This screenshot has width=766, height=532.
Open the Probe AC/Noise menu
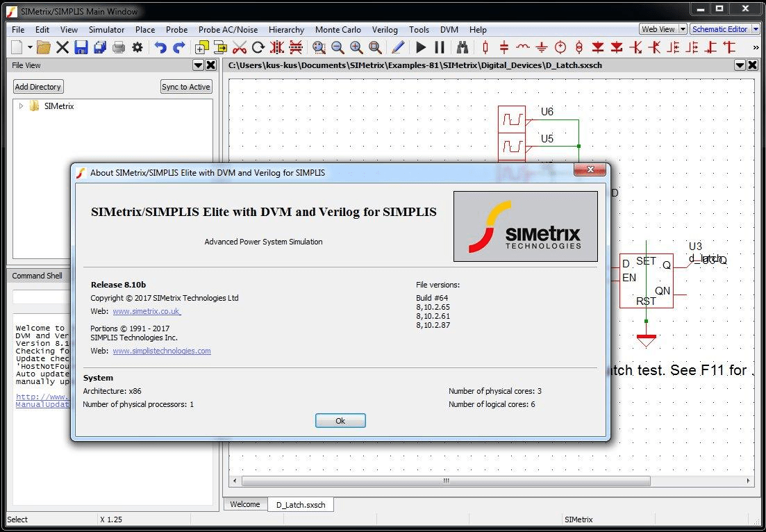[228, 29]
